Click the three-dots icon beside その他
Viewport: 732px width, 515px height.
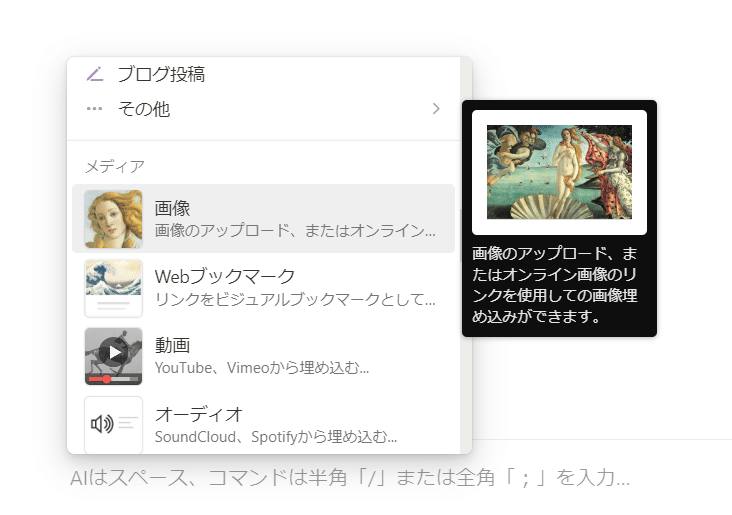94,109
